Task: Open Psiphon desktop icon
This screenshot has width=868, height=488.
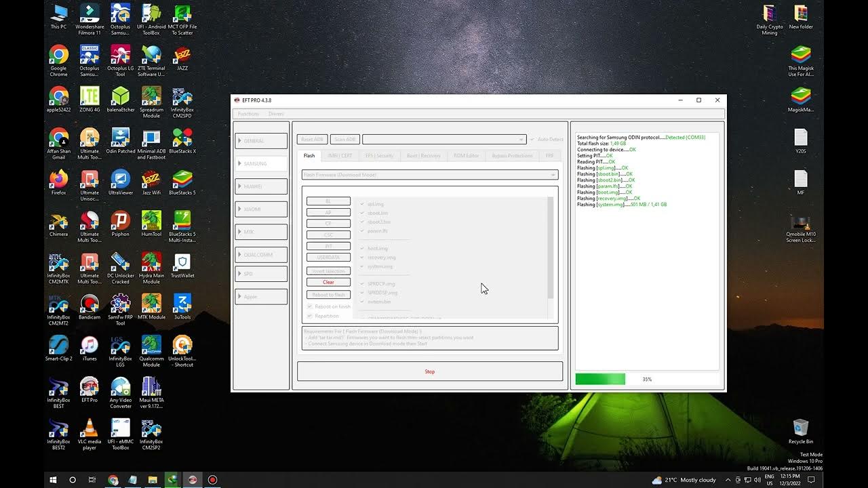Action: pyautogui.click(x=120, y=224)
